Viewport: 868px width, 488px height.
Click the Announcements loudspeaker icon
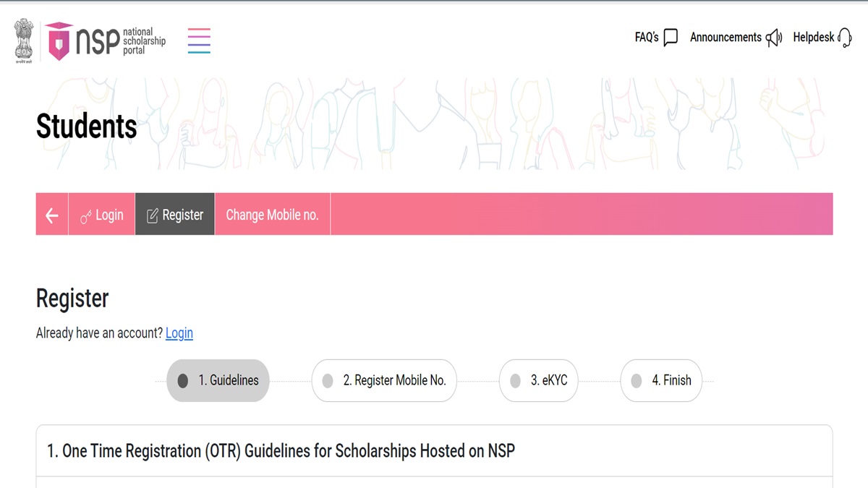pyautogui.click(x=773, y=37)
